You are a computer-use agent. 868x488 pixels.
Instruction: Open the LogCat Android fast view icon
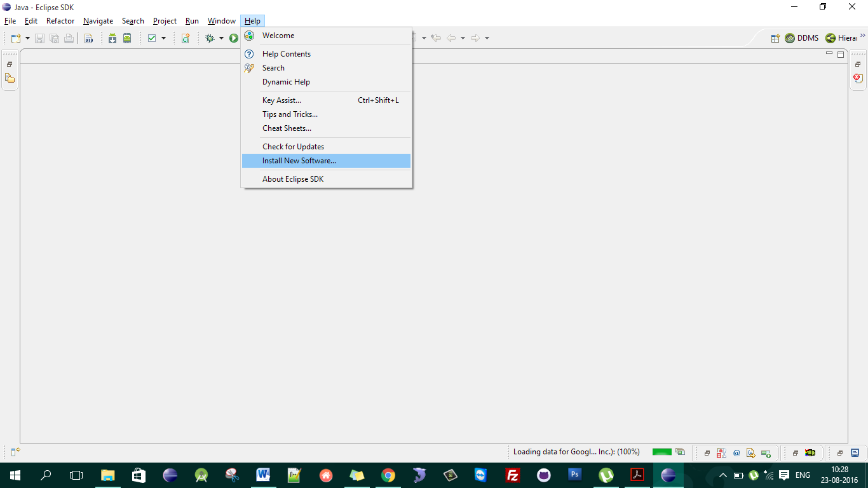tap(810, 453)
